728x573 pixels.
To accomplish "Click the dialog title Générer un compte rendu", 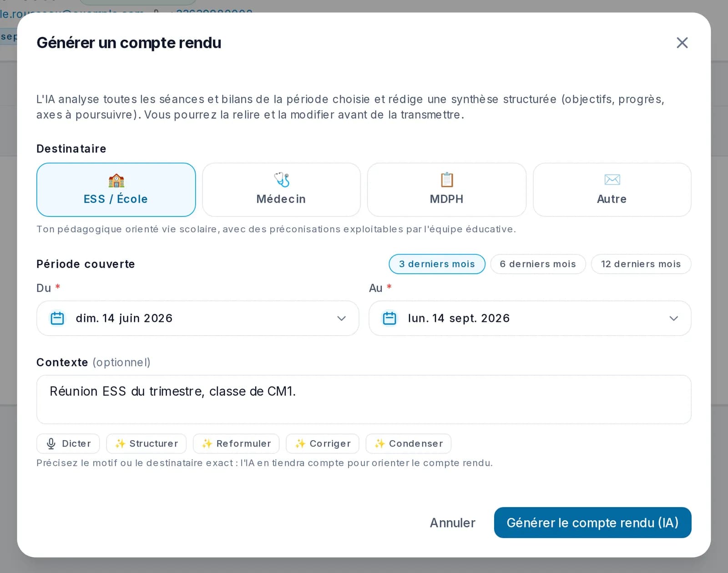I will coord(129,43).
